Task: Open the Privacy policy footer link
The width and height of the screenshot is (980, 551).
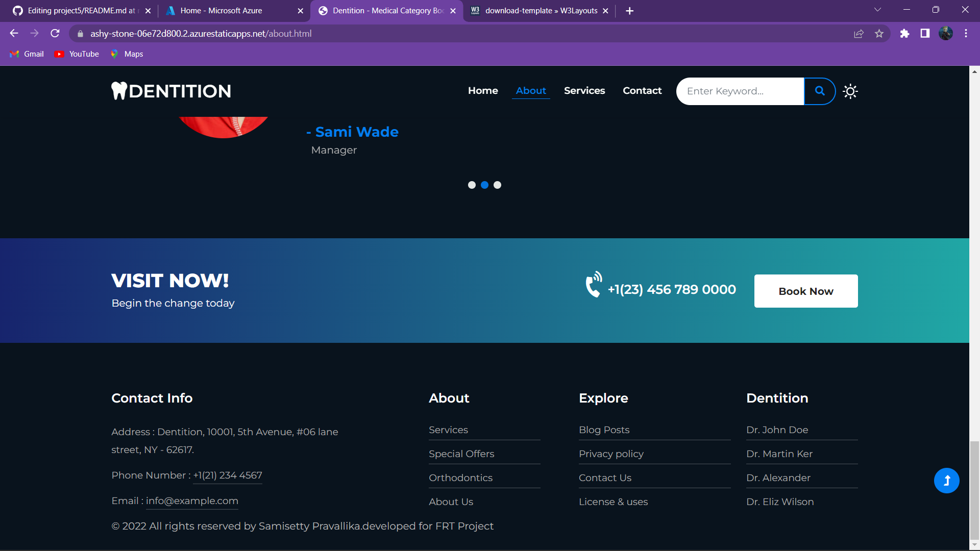Action: click(611, 454)
